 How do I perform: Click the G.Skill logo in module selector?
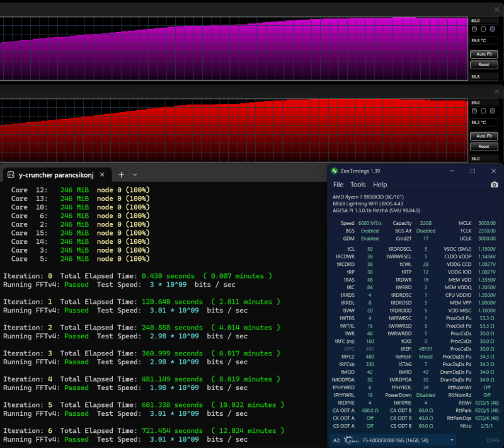[352, 440]
